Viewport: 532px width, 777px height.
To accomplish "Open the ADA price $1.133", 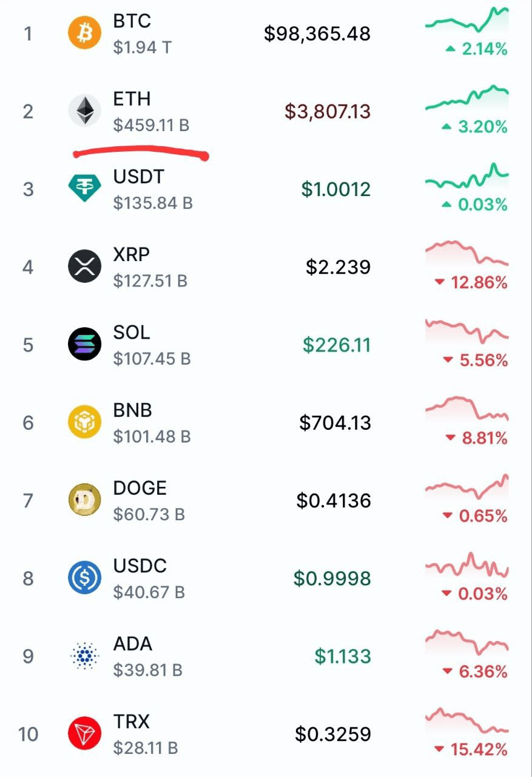I will pos(343,656).
